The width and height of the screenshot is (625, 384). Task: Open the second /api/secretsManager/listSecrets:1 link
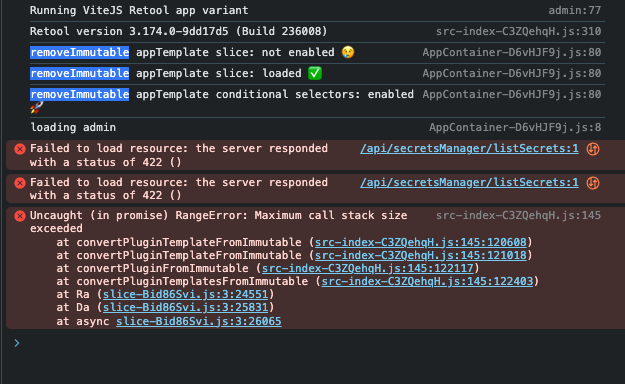(x=469, y=183)
